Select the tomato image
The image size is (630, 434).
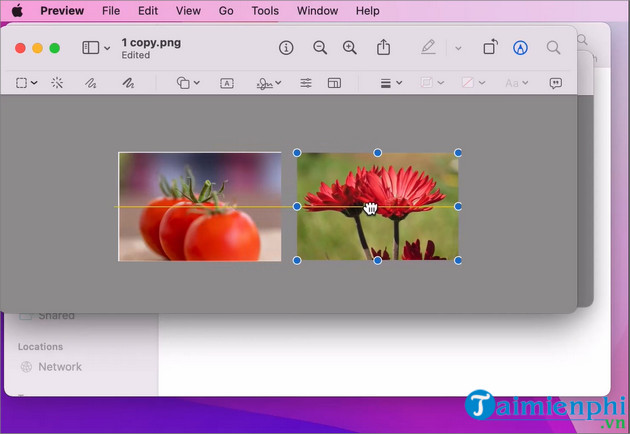[x=200, y=207]
